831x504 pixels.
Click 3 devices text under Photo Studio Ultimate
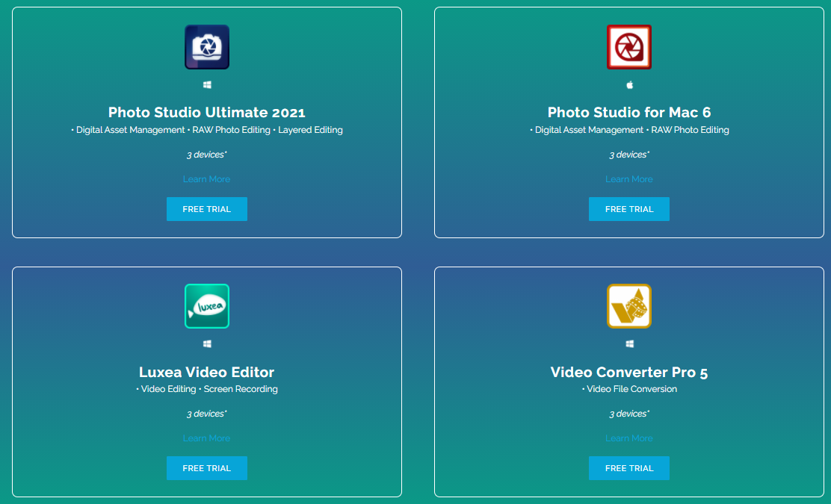pyautogui.click(x=207, y=155)
